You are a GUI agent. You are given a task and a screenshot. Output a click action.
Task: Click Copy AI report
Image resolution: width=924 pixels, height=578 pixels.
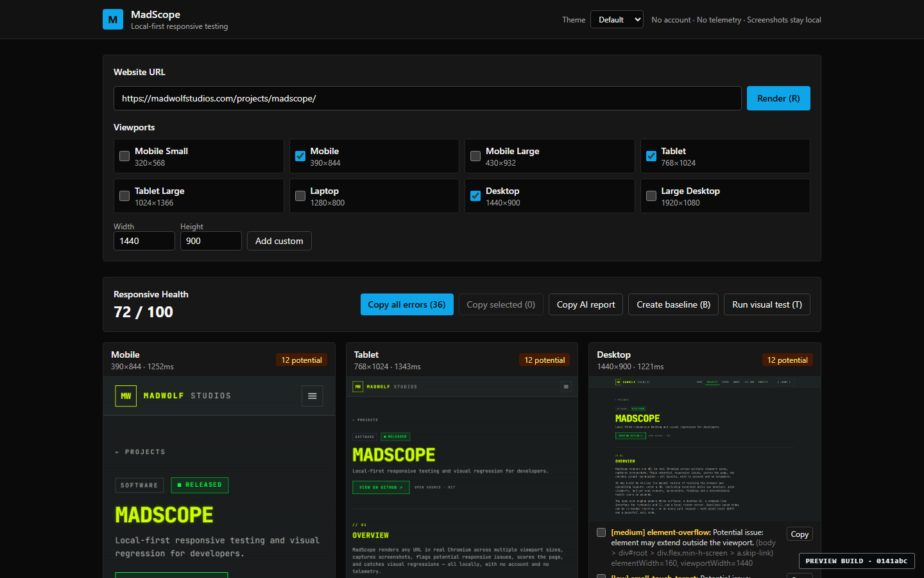point(586,304)
